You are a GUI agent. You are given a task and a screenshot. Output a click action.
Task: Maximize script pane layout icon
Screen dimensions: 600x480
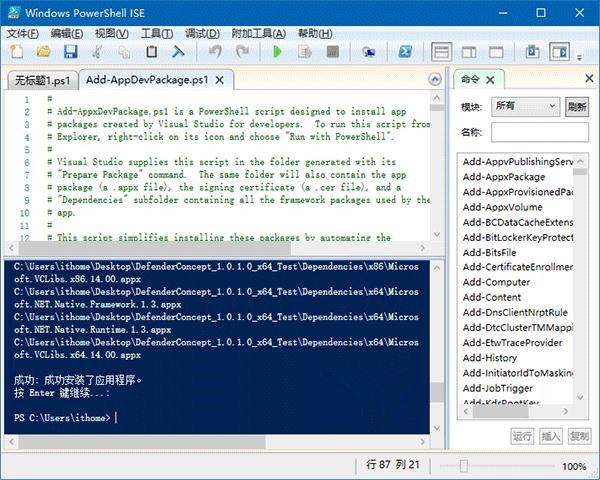(x=496, y=52)
